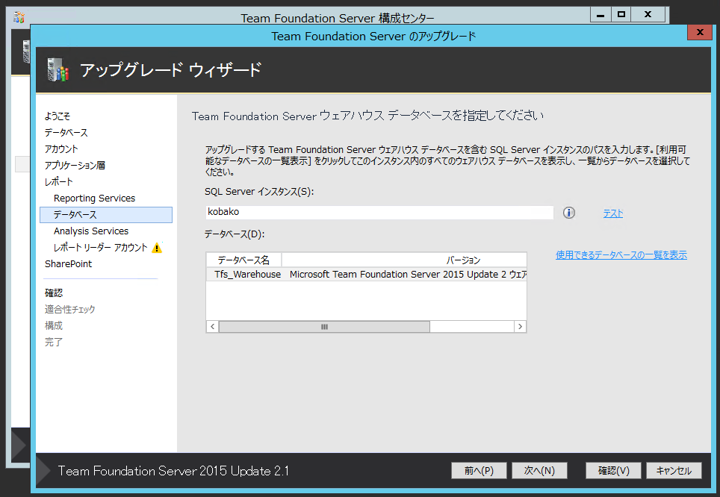Open the アプリケーション層 step
The image size is (720, 497).
(x=75, y=165)
